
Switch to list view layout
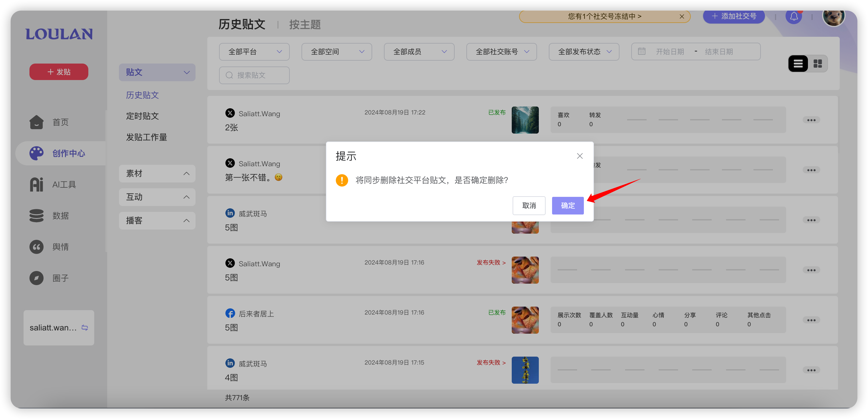tap(798, 64)
